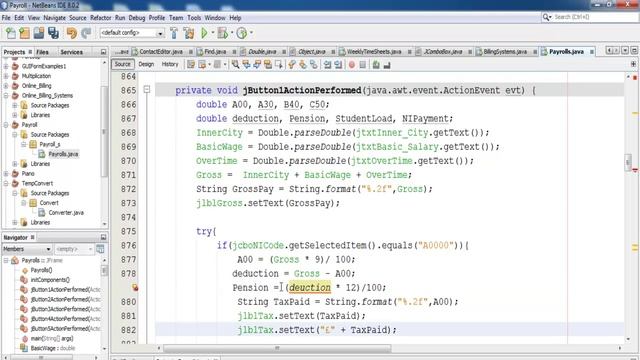640x360 pixels.
Task: Toggle the Design view button
Action: tap(146, 64)
